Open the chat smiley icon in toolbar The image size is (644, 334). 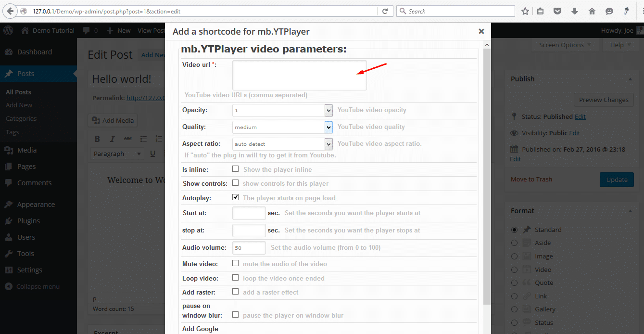(x=609, y=11)
